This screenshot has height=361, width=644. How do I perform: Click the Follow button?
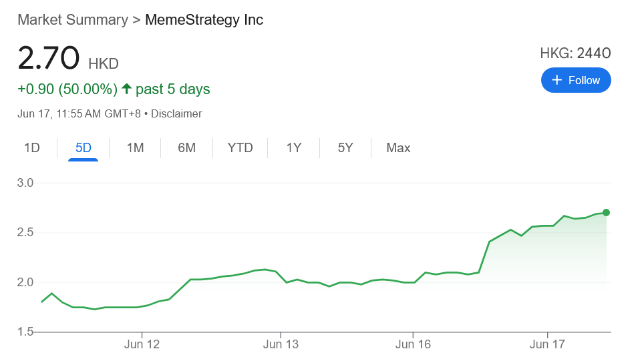click(576, 80)
